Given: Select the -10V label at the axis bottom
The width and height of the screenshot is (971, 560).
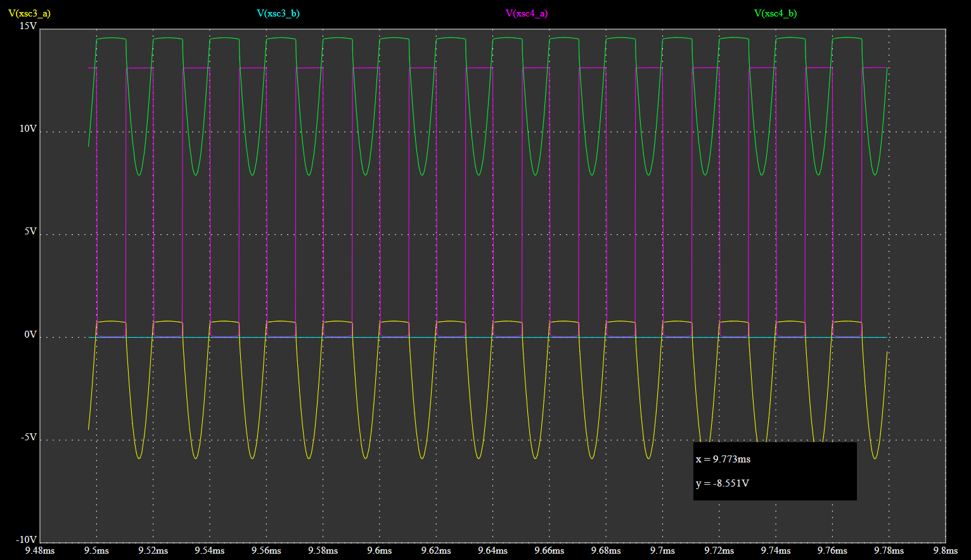Looking at the screenshot, I should 27,540.
